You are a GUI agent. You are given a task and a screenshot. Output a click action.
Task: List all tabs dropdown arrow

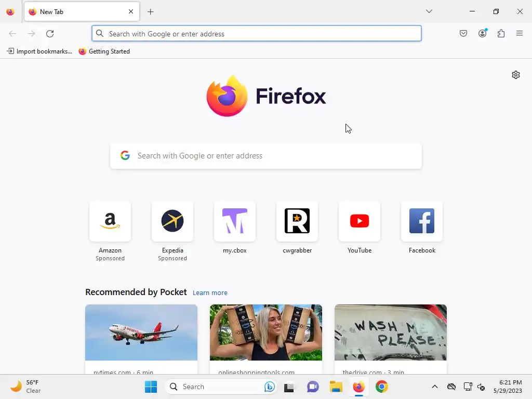[429, 11]
